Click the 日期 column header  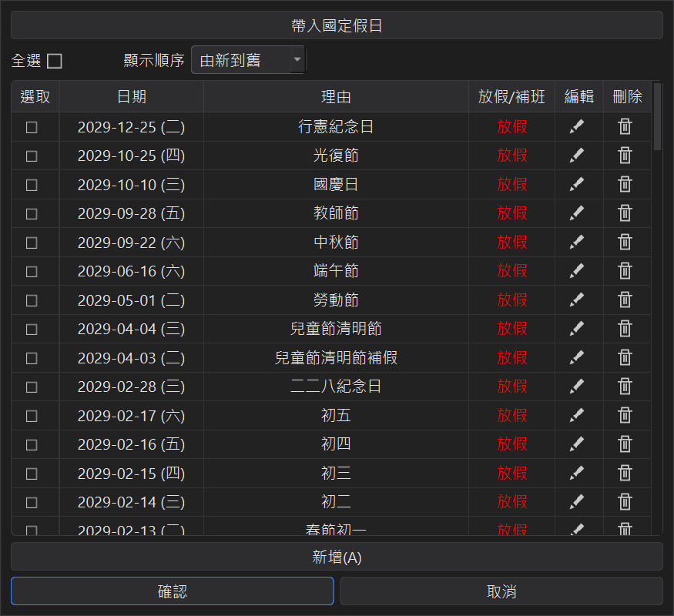(132, 97)
